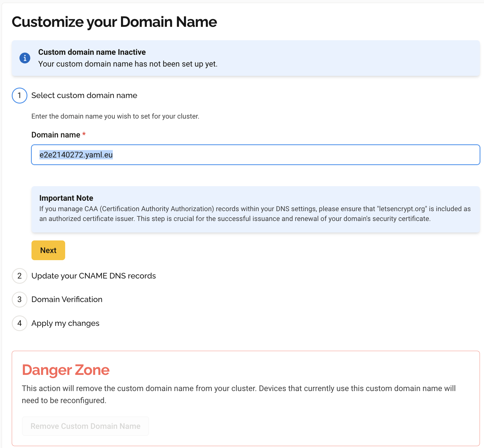The image size is (484, 448).
Task: Click the Custom domain name Inactive text
Action: (92, 52)
